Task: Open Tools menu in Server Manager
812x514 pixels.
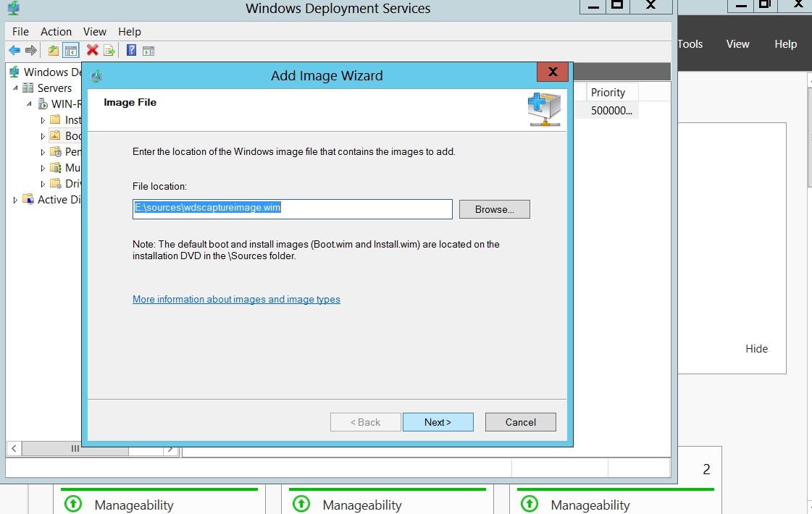Action: tap(690, 44)
